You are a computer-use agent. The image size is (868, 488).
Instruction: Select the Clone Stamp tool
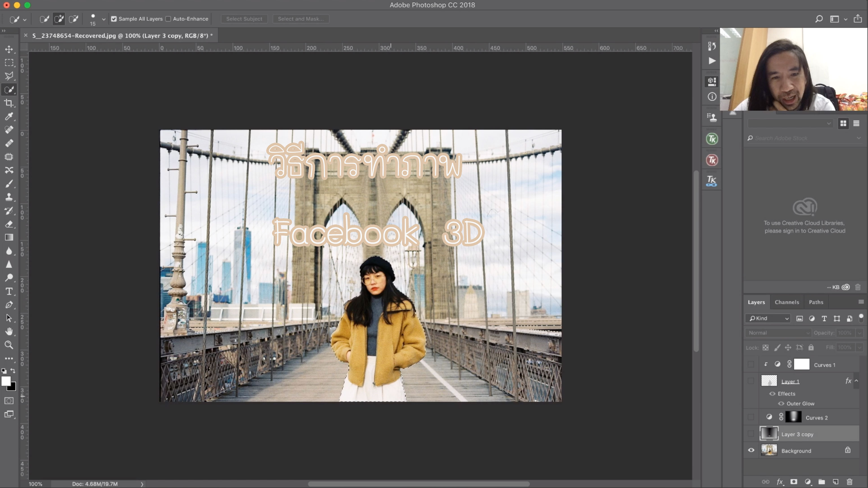pyautogui.click(x=9, y=197)
